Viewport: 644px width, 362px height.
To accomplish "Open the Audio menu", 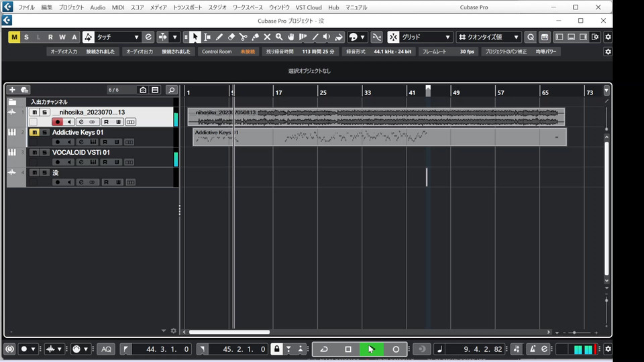I will coord(98,7).
